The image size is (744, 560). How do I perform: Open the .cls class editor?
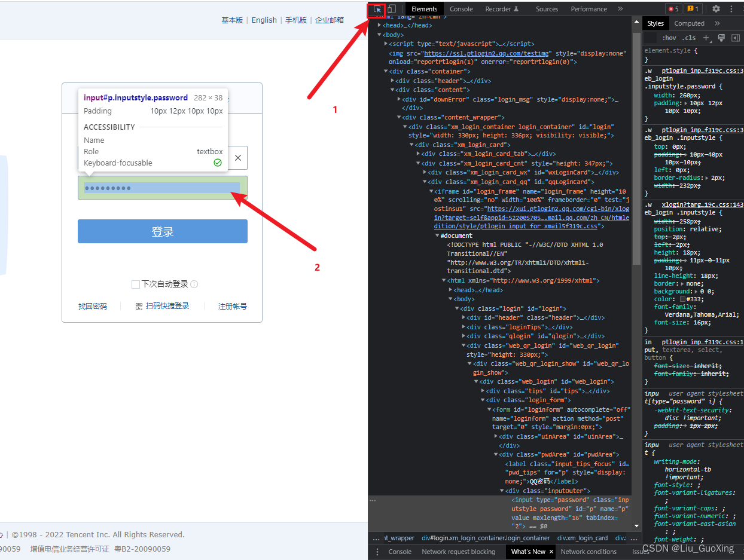coord(688,38)
